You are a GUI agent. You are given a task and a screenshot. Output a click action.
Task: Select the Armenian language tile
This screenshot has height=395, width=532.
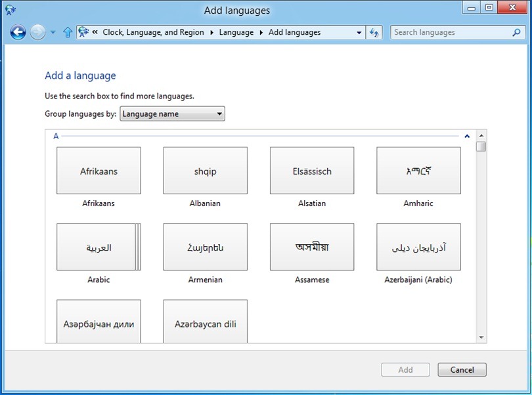[x=205, y=247]
